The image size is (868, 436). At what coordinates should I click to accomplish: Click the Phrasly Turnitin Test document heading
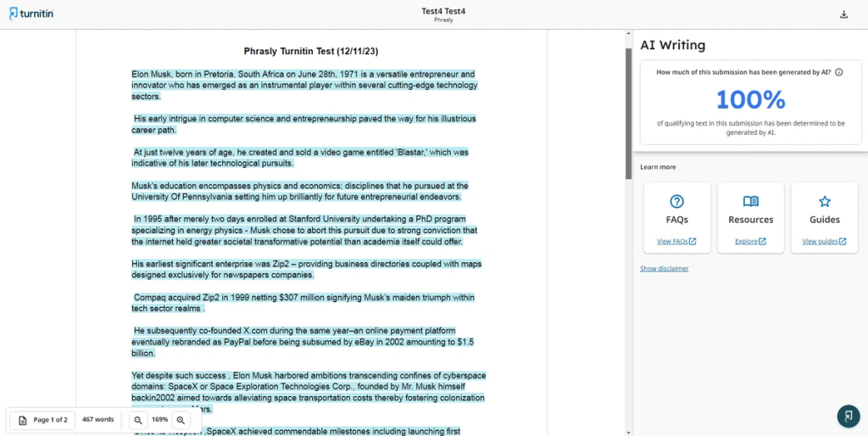(x=311, y=52)
